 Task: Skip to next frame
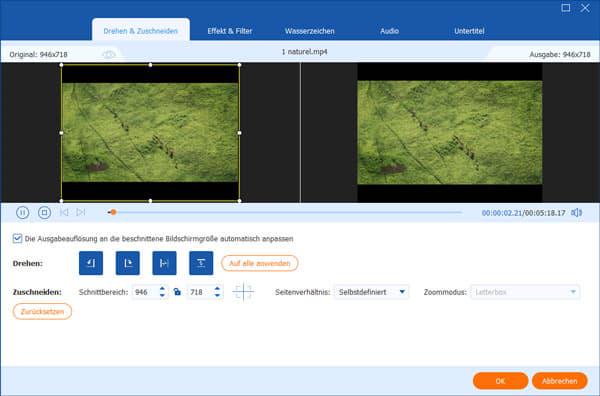pyautogui.click(x=81, y=212)
